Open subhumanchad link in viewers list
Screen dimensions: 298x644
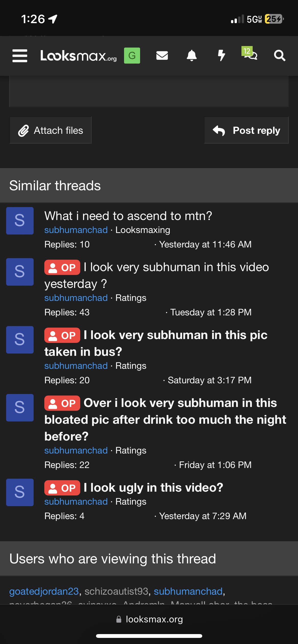[x=188, y=591]
